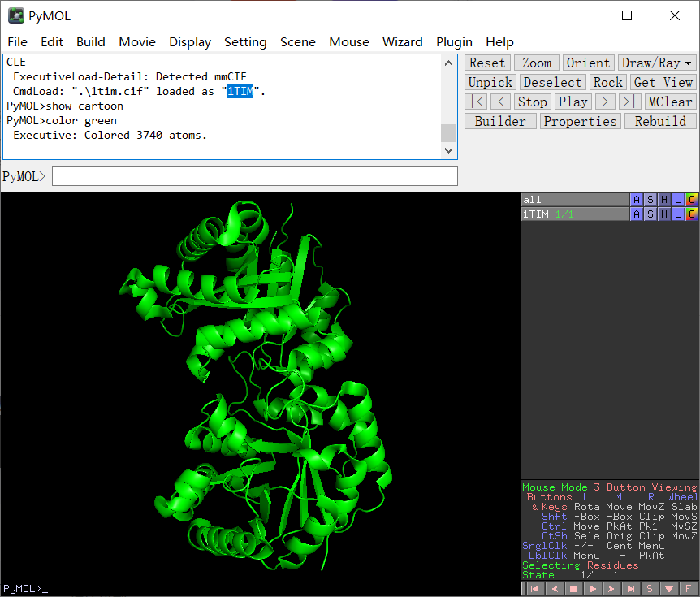Toggle sequence viewer with S button
Viewport: 700px width, 597px height.
[x=650, y=589]
